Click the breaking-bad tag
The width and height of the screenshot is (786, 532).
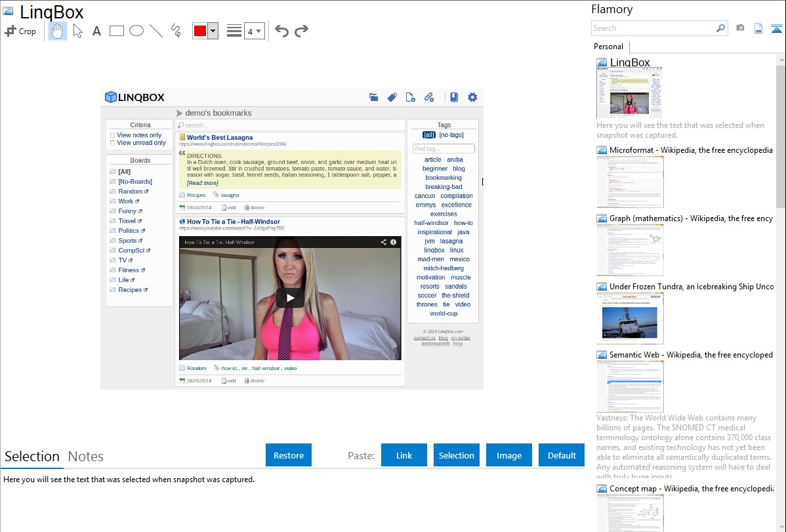444,187
